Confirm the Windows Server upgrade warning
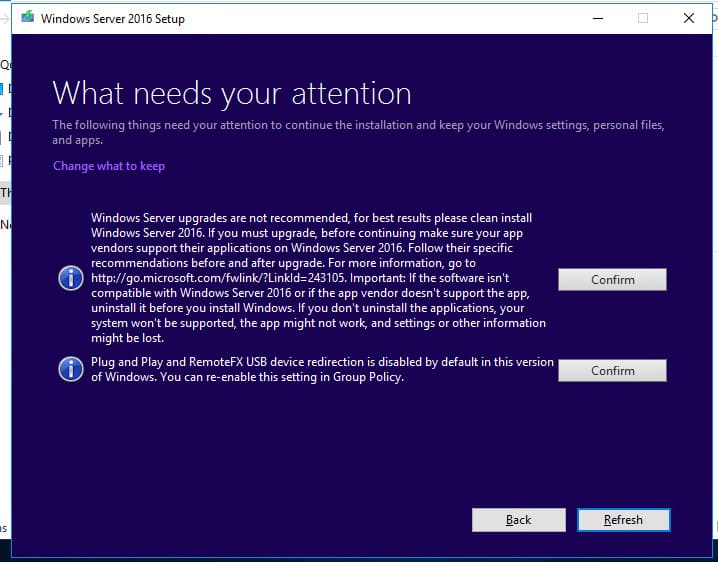The image size is (718, 562). [x=612, y=279]
